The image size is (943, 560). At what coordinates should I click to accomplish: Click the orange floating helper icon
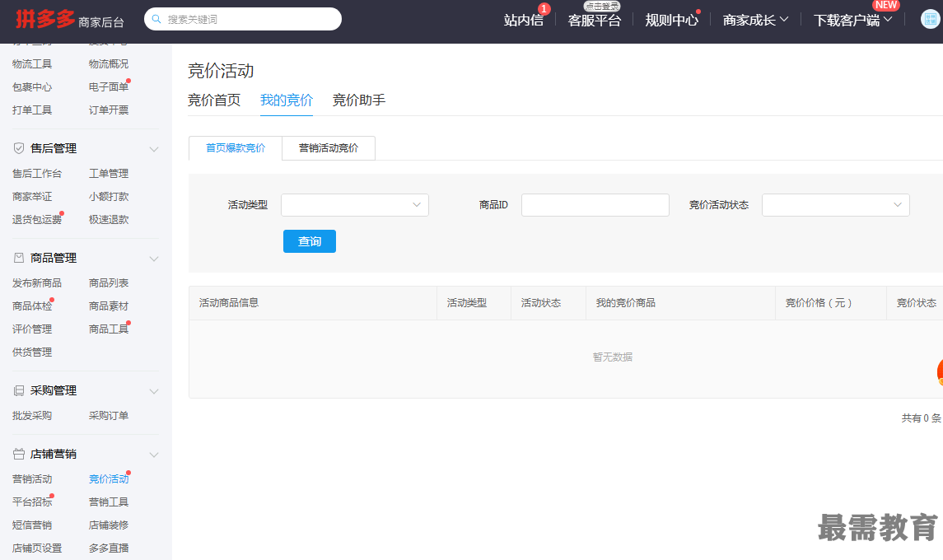click(940, 371)
